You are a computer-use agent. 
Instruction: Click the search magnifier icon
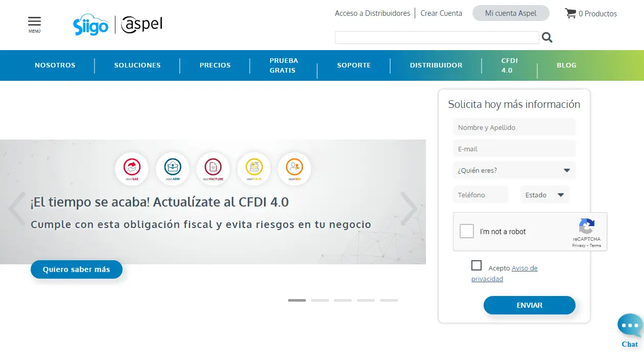coord(547,37)
